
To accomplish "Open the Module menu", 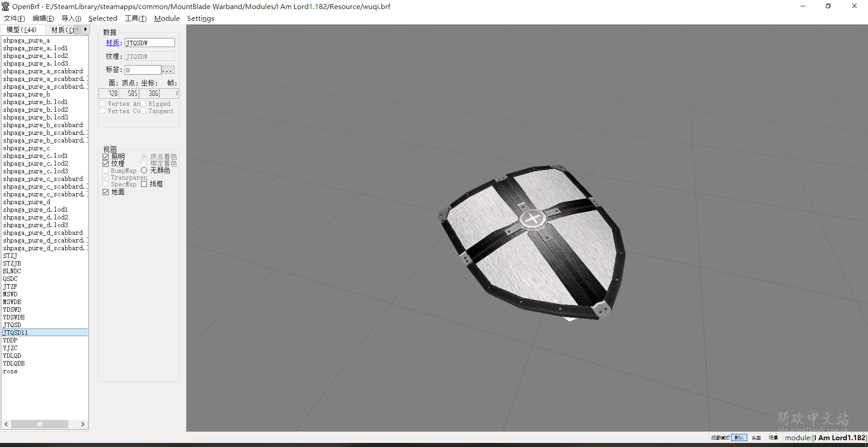I will (167, 19).
